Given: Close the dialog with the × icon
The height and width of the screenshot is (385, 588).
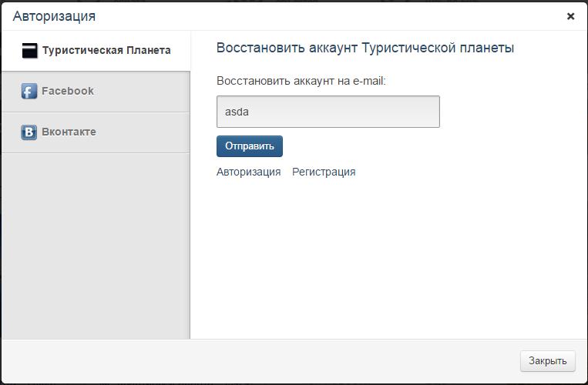Looking at the screenshot, I should [570, 15].
